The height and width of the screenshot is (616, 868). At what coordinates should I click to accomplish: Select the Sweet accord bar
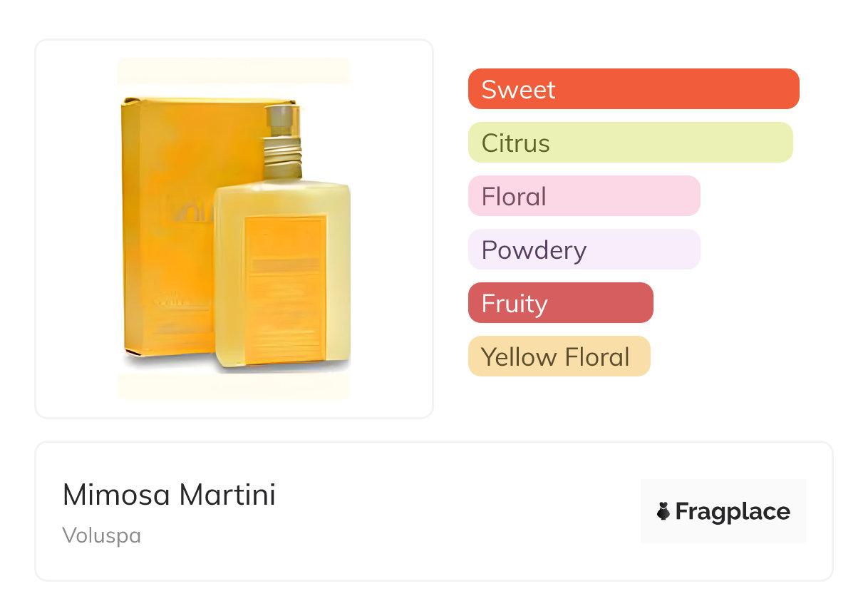(x=633, y=89)
